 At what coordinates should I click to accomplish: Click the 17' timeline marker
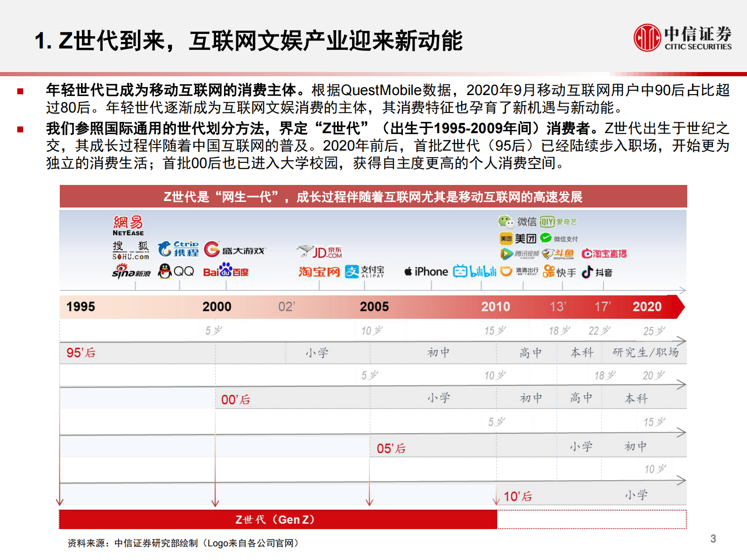[x=602, y=307]
